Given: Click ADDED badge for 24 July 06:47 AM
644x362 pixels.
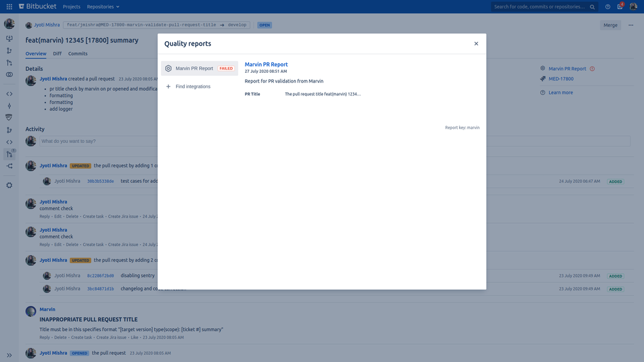Looking at the screenshot, I should click(x=616, y=182).
